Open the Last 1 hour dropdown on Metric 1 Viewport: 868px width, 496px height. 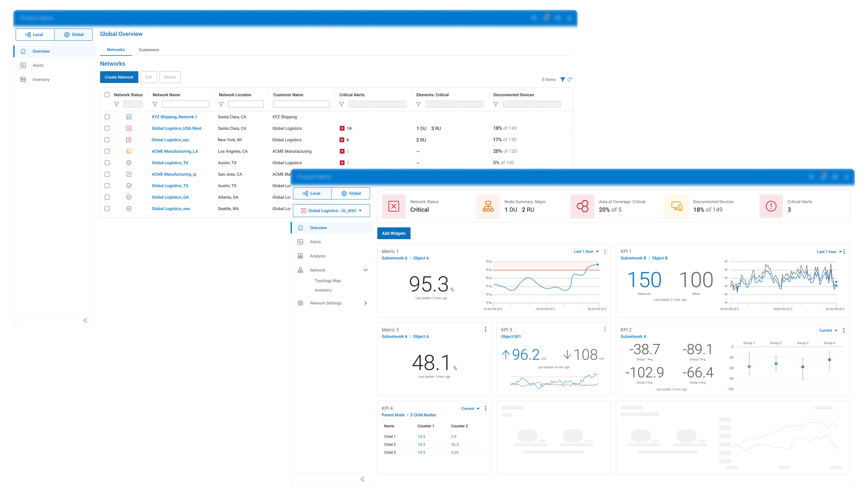tap(586, 251)
